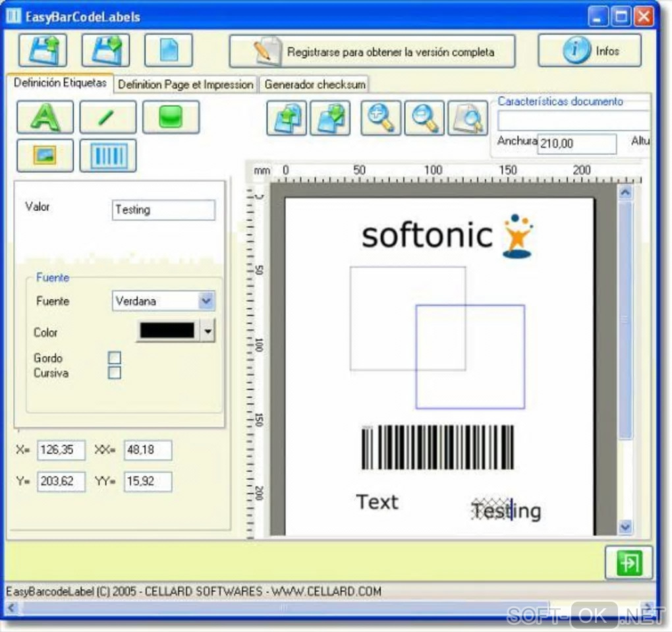Click the horizontal scrollbar left arrow

(12, 608)
